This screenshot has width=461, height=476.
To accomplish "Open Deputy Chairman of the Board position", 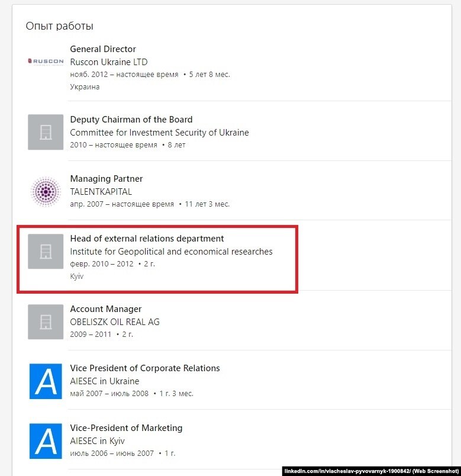I will 131,120.
